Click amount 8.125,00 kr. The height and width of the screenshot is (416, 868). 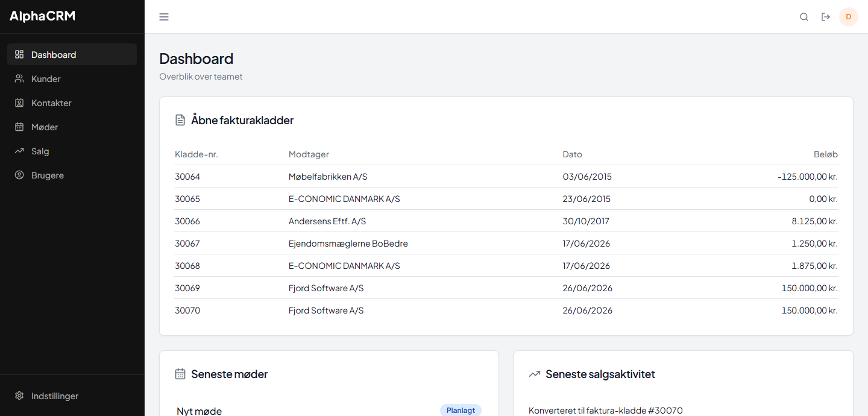point(815,221)
